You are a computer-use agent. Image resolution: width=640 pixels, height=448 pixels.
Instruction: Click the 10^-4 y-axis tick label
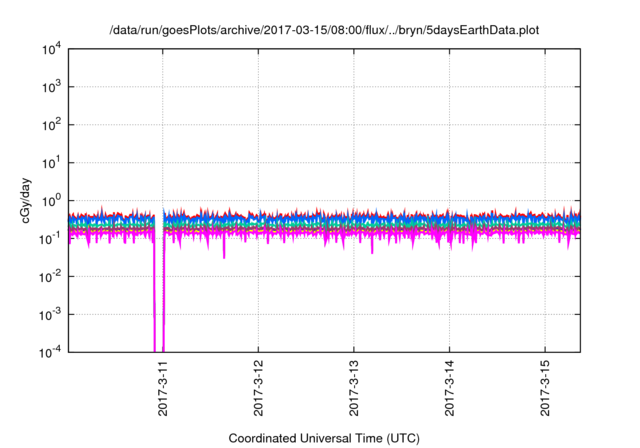click(x=50, y=352)
